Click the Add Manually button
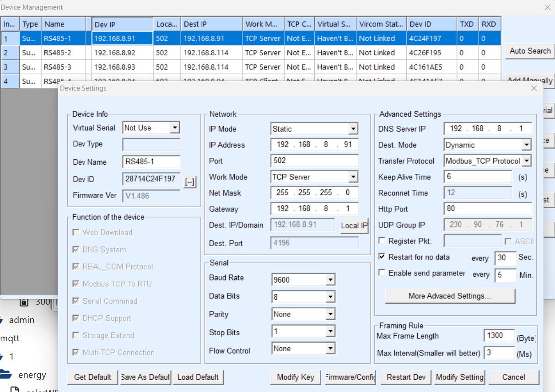The width and height of the screenshot is (555, 392). 530,81
